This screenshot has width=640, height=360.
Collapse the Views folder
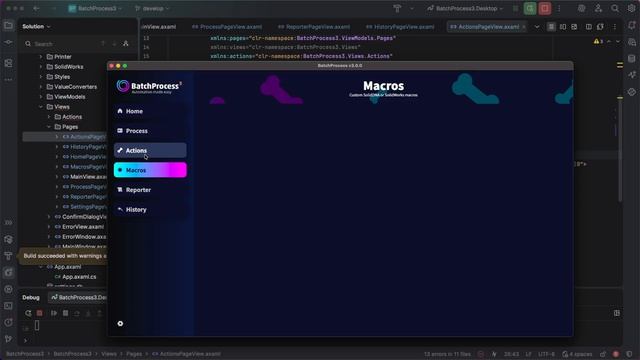tap(41, 107)
